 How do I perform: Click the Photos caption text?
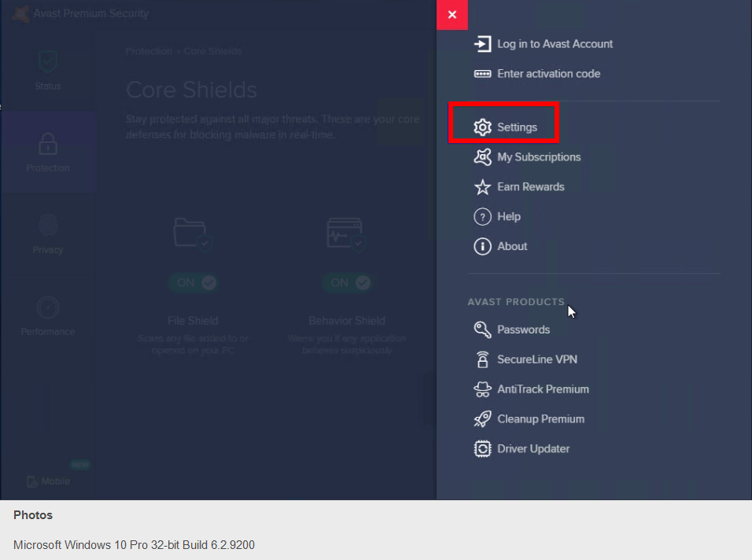coord(33,515)
